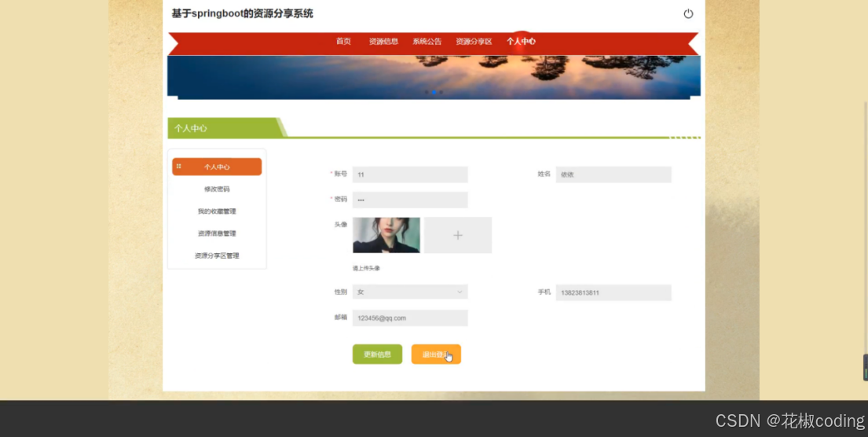The height and width of the screenshot is (437, 868).
Task: Click the 更新信息 button
Action: [378, 354]
